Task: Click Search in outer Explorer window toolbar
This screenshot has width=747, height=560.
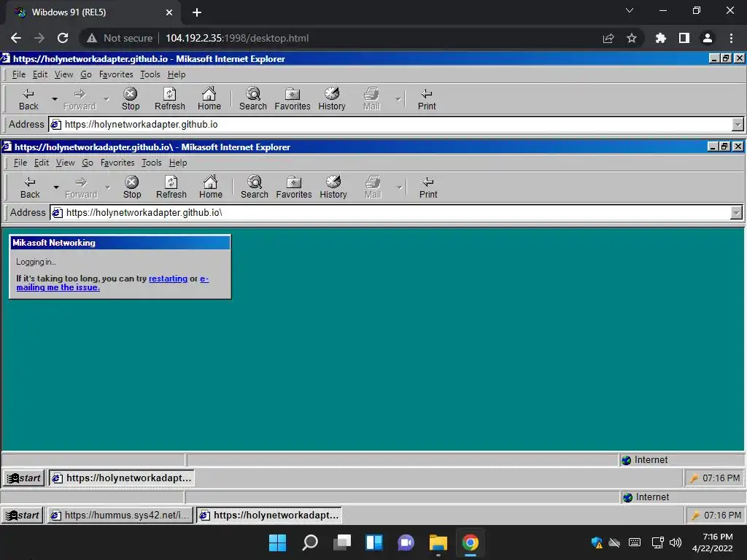Action: coord(253,99)
